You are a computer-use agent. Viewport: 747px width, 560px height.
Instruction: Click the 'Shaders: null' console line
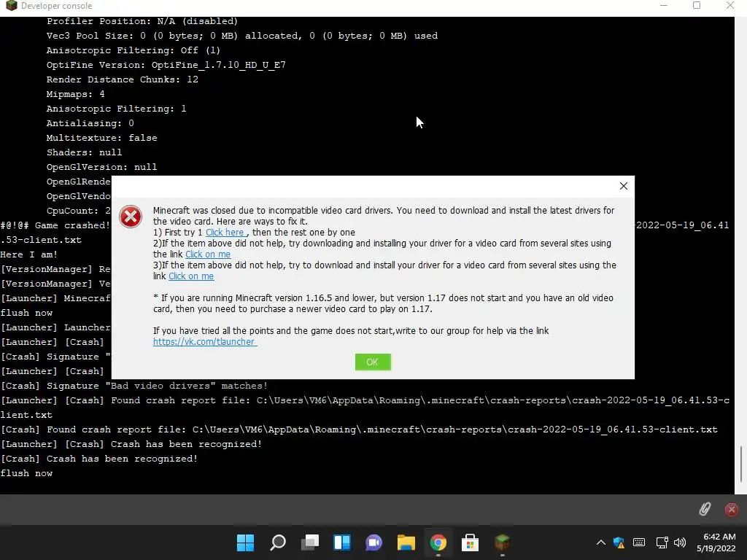84,152
